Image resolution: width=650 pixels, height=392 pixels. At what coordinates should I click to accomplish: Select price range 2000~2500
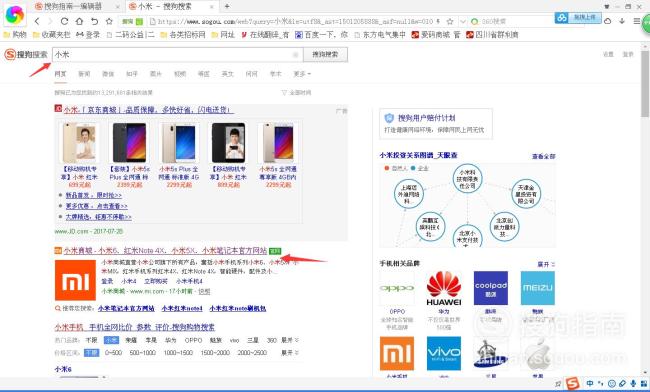point(252,353)
